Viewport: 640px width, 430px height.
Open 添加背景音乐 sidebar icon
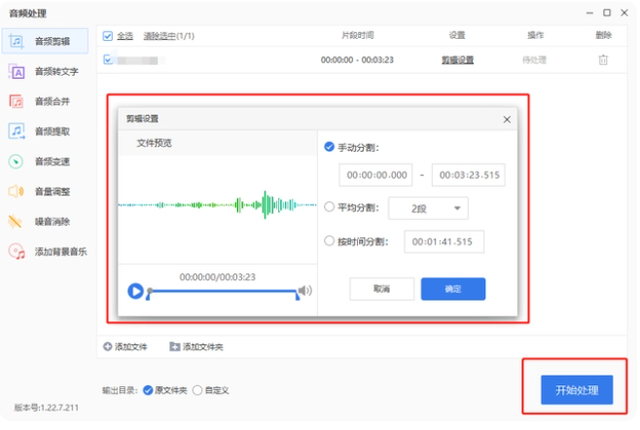pyautogui.click(x=17, y=251)
